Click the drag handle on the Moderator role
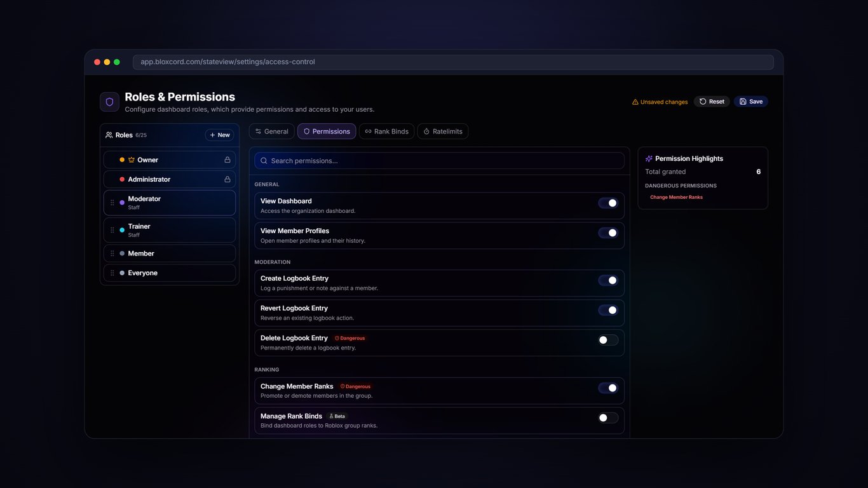The height and width of the screenshot is (488, 868). (112, 203)
